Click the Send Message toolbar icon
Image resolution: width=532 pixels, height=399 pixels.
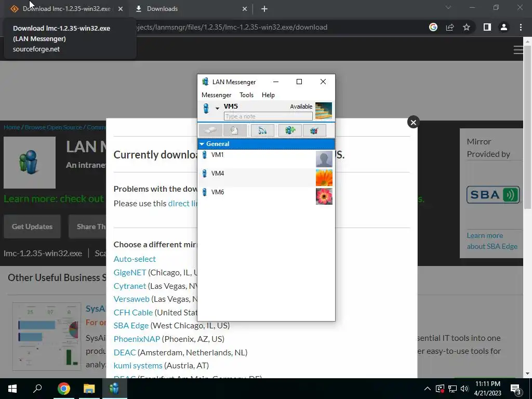(211, 130)
